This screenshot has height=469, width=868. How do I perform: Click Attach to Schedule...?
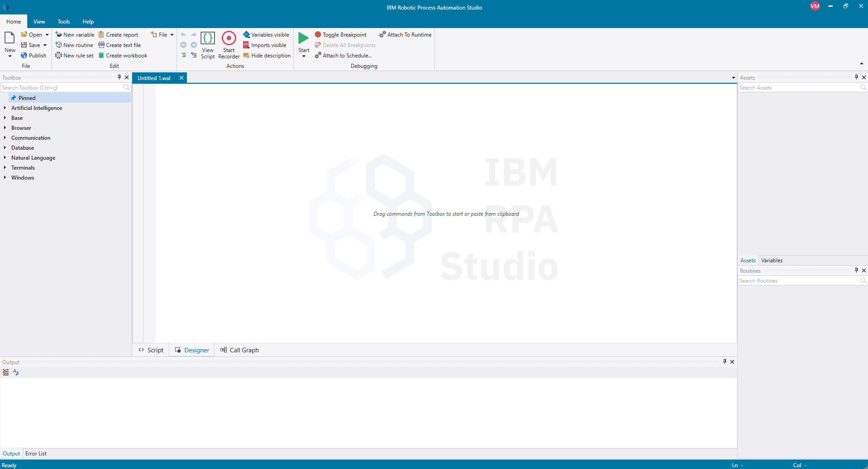tap(343, 56)
